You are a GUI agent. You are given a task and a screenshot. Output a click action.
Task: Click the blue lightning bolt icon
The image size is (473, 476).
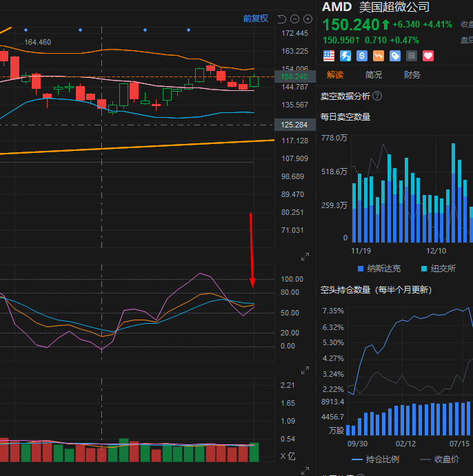345,56
